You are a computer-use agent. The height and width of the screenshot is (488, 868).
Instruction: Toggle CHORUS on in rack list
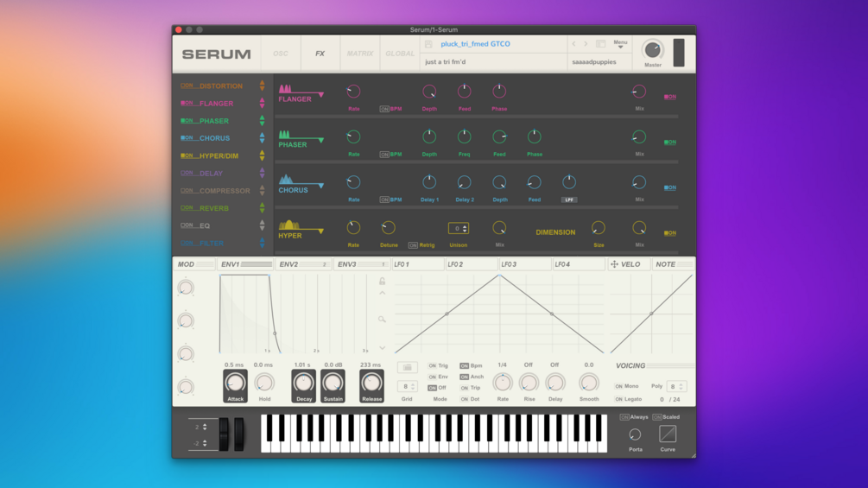(187, 138)
